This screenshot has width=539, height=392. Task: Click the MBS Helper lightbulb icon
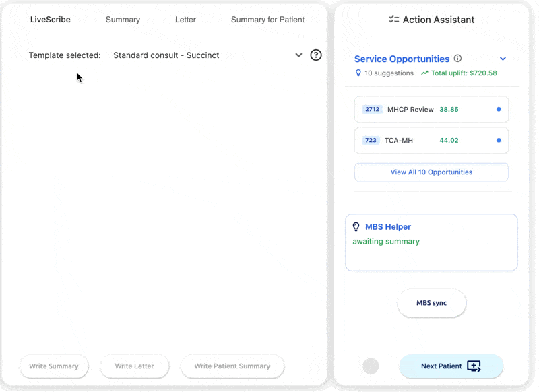coord(356,227)
